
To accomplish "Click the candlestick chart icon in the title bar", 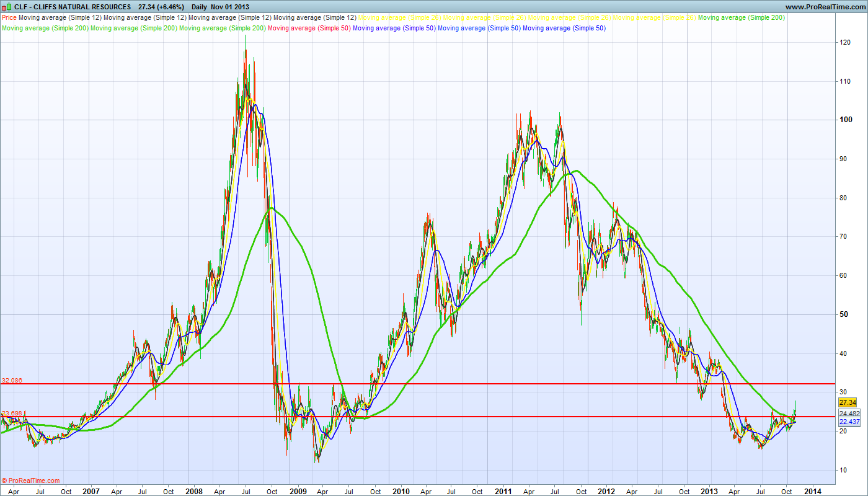I will pyautogui.click(x=8, y=7).
